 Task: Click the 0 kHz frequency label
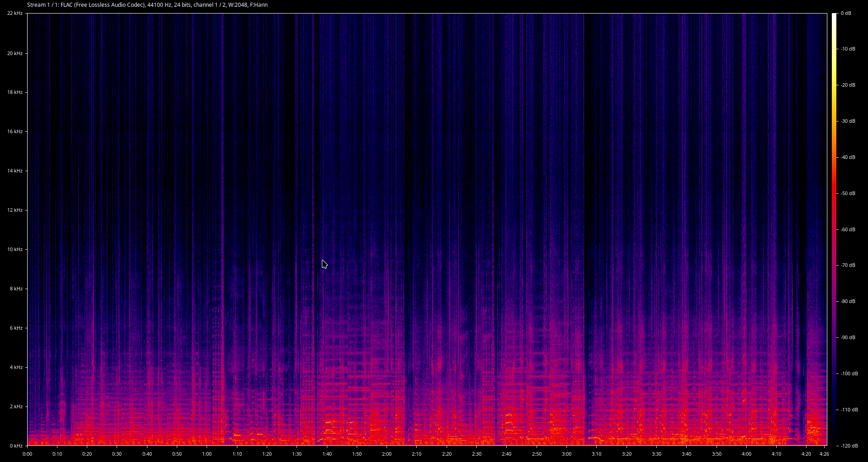click(x=16, y=446)
